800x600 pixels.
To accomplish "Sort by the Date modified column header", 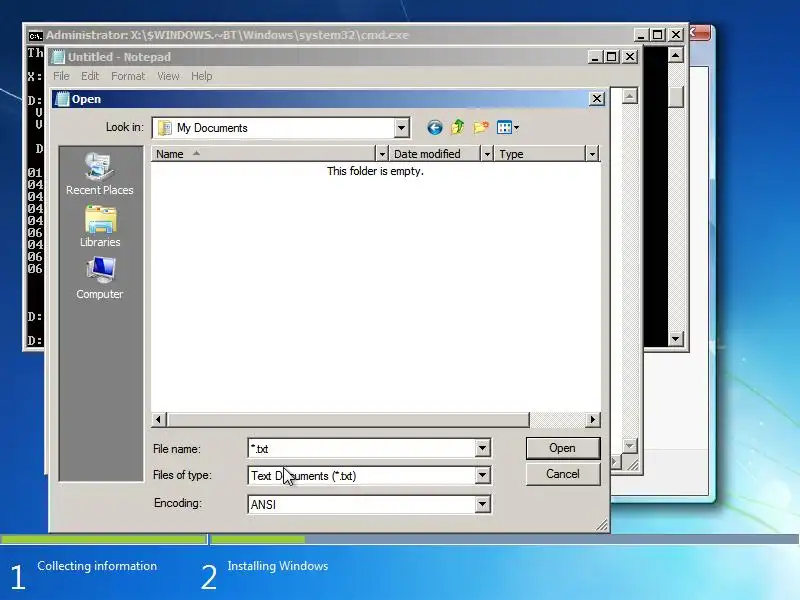I will click(x=435, y=154).
